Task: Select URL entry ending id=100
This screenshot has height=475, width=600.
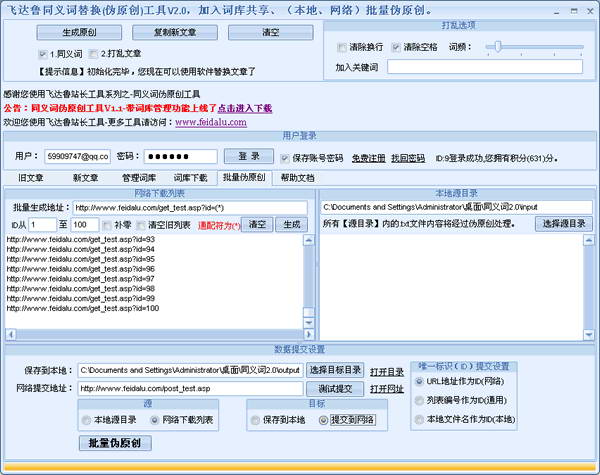Action: coord(83,309)
